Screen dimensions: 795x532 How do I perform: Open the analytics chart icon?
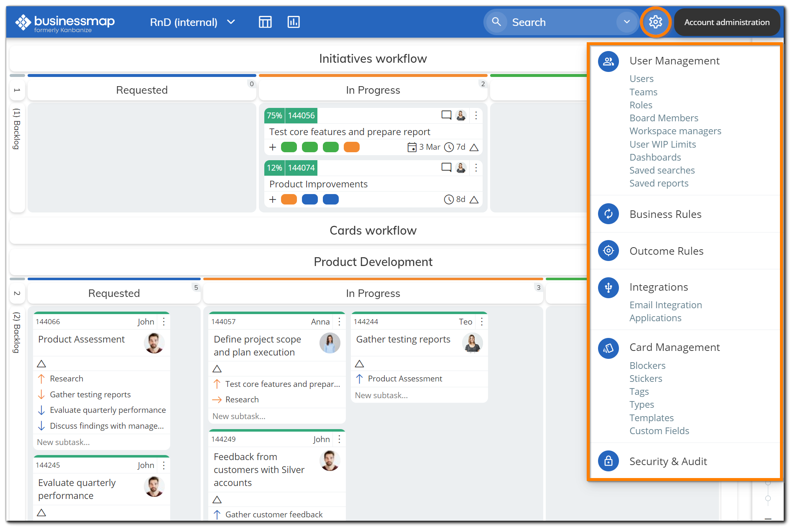pyautogui.click(x=294, y=22)
